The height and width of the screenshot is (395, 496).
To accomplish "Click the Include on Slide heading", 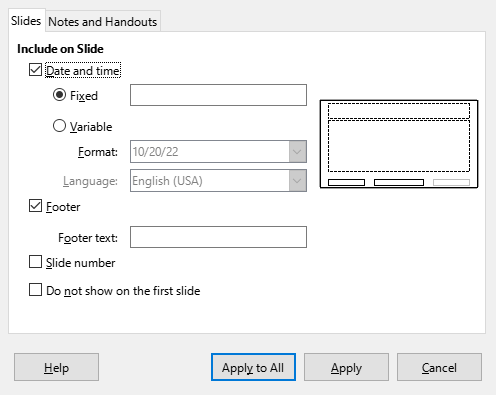I will coord(60,49).
